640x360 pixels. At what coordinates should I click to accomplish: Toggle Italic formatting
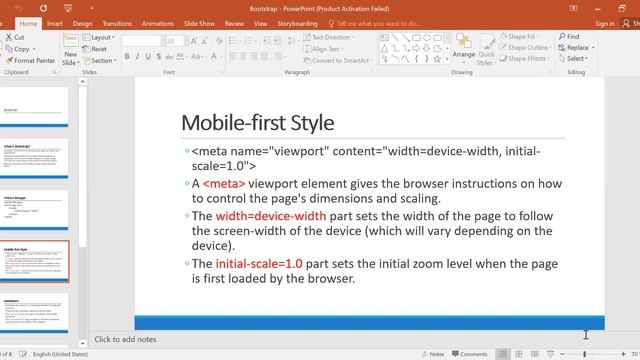point(137,56)
